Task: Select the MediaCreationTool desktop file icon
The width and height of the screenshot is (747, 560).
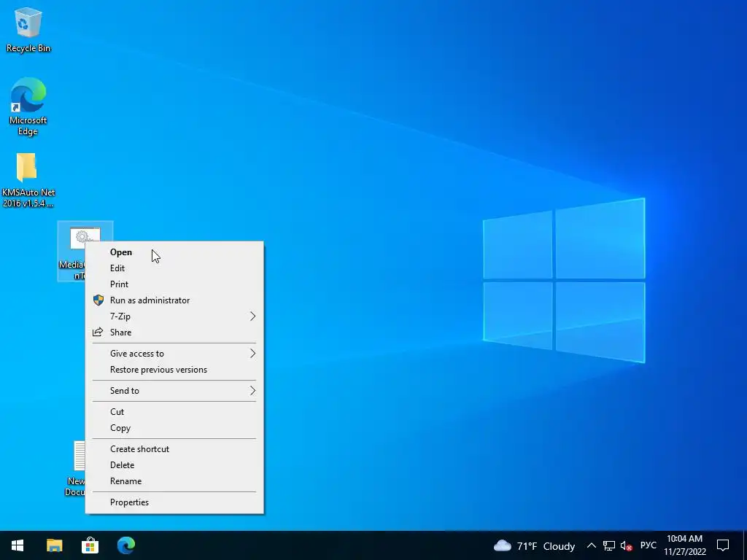Action: pyautogui.click(x=71, y=251)
